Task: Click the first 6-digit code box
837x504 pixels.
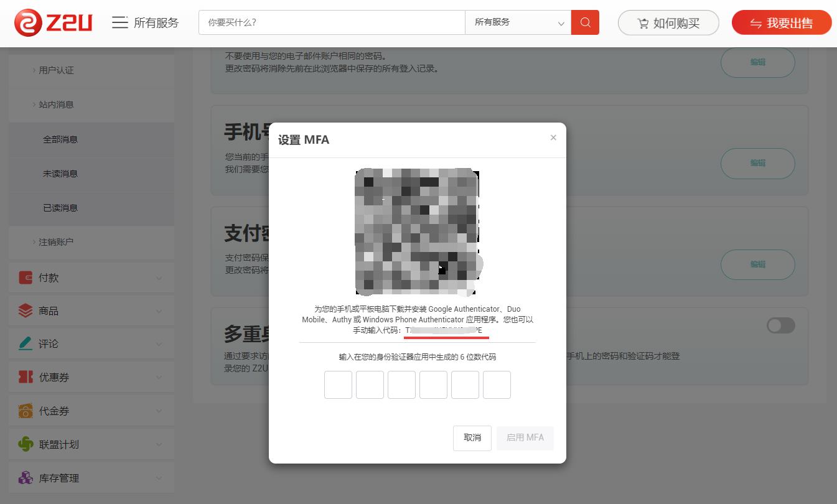Action: point(338,385)
